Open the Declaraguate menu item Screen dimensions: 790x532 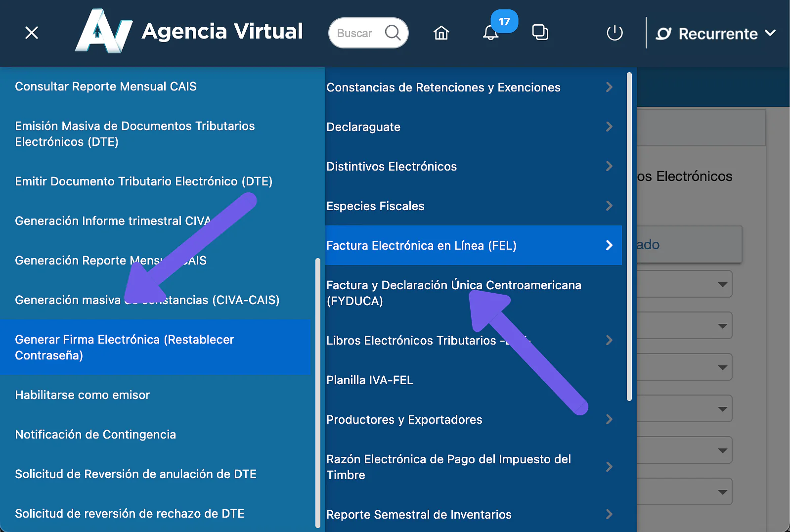pos(363,127)
